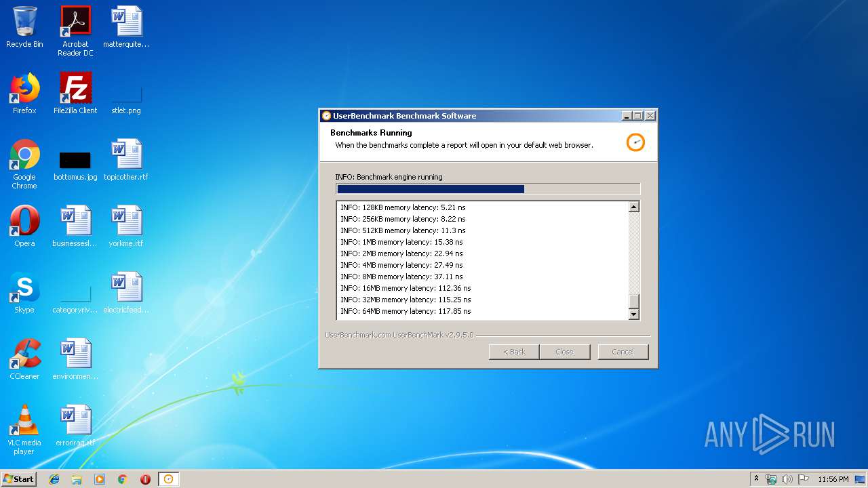Click the Cancel button in UserBenchmark
The width and height of the screenshot is (868, 488).
coord(623,352)
